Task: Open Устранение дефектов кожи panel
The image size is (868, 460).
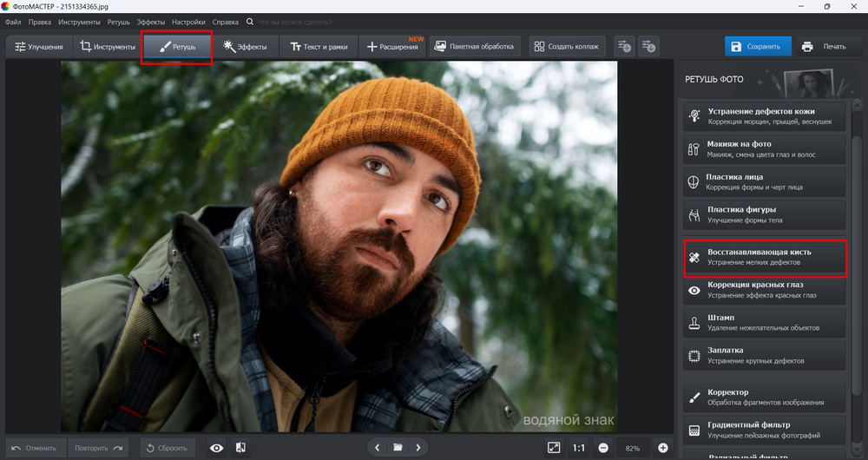Action: pos(765,116)
